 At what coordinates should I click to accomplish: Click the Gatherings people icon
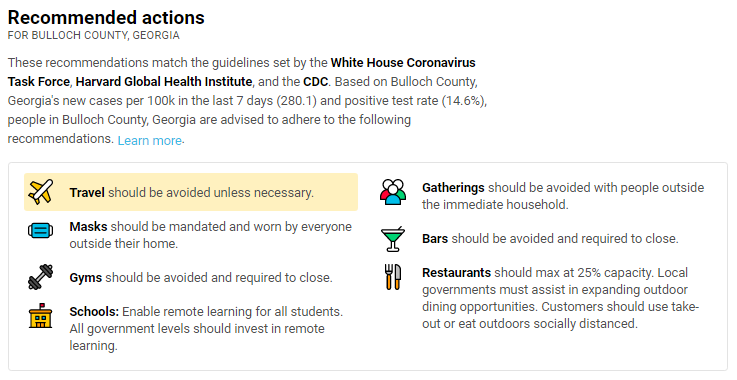coord(393,192)
